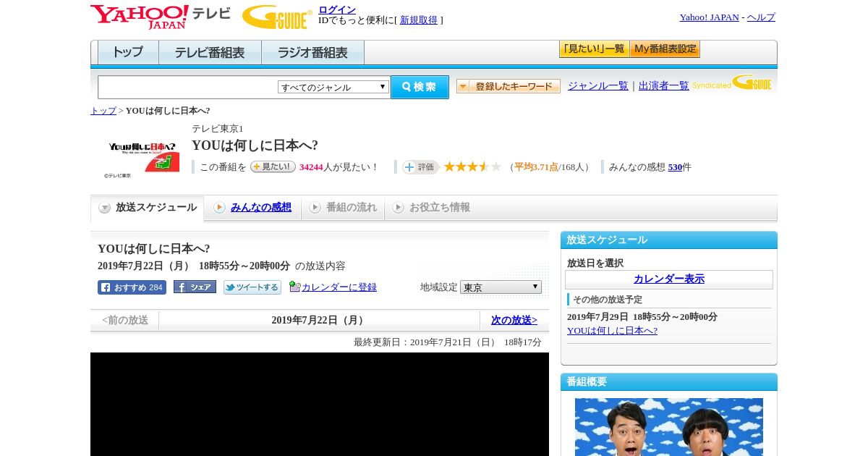868x456 pixels.
Task: Open the みんなの感想 tab
Action: pyautogui.click(x=261, y=208)
